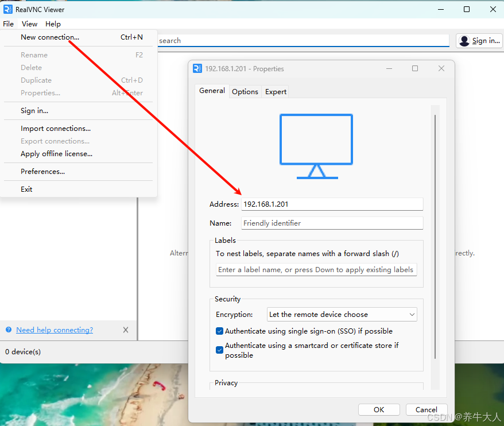Click the Properties dialog RealVNC logo icon
Viewport: 504px width, 426px height.
click(197, 68)
